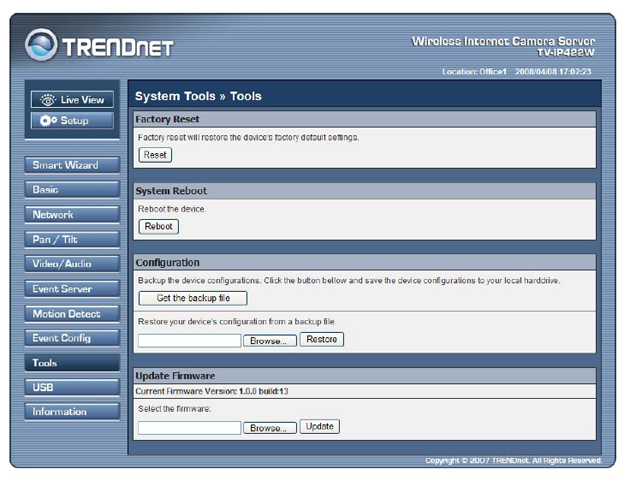
Task: Click the Location: Office1 text
Action: [x=474, y=72]
